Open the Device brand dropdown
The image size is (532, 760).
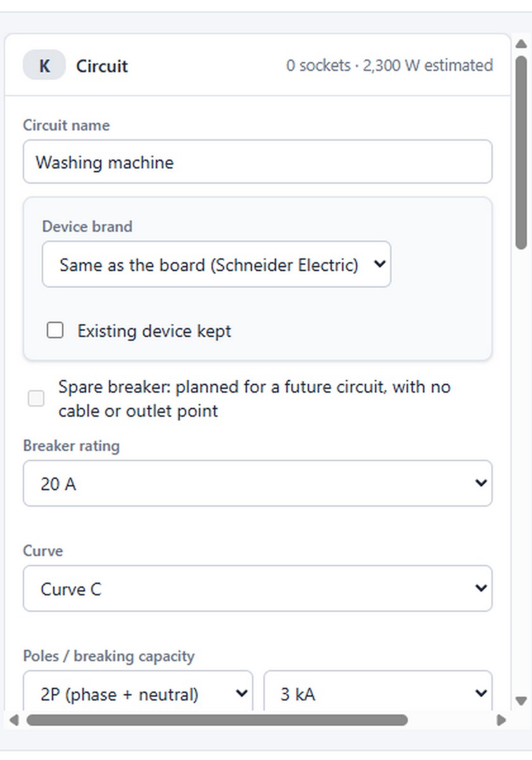217,264
